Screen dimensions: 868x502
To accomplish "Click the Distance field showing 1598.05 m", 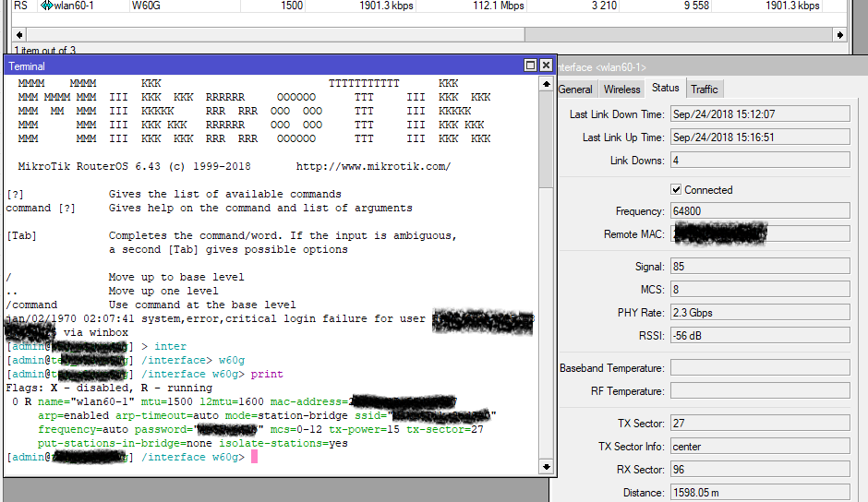I will (760, 492).
